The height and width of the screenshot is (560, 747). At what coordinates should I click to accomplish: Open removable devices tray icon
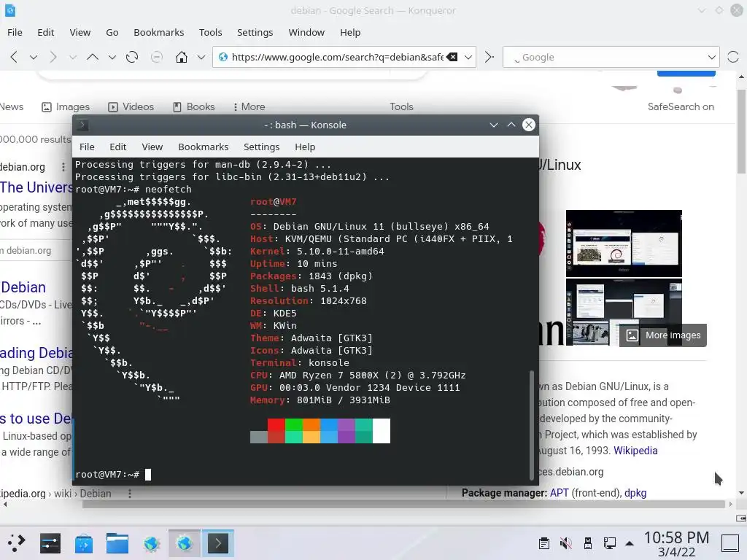tap(588, 543)
